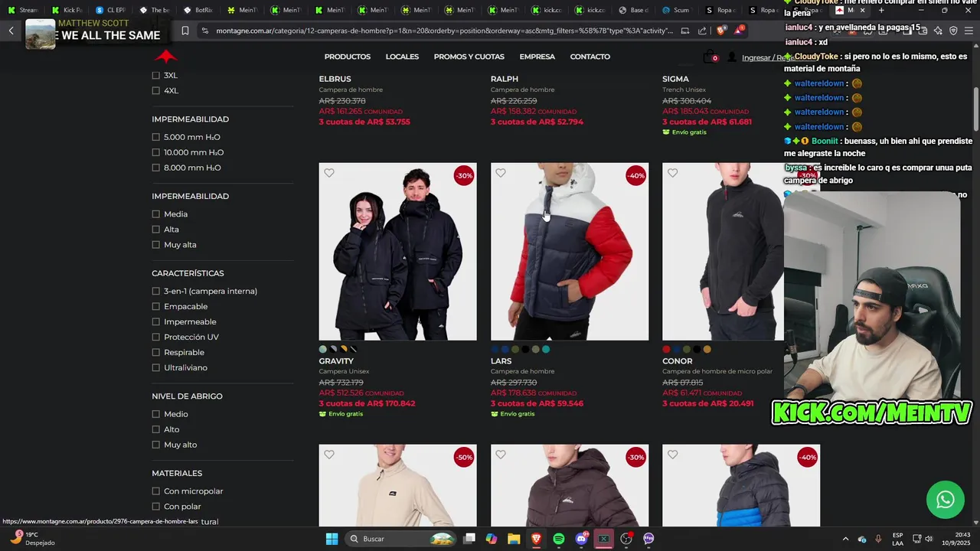Click heart icon on CONOR fleece

(x=672, y=173)
